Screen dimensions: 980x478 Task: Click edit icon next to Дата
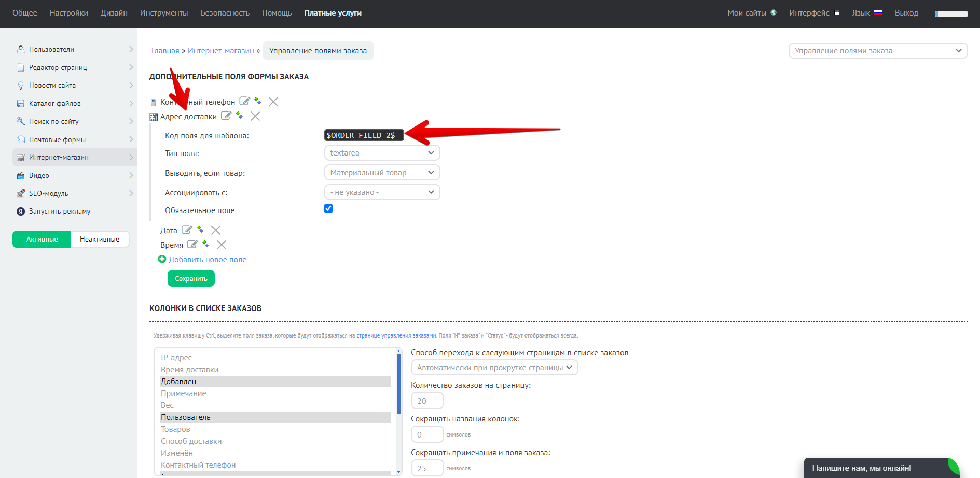[187, 230]
